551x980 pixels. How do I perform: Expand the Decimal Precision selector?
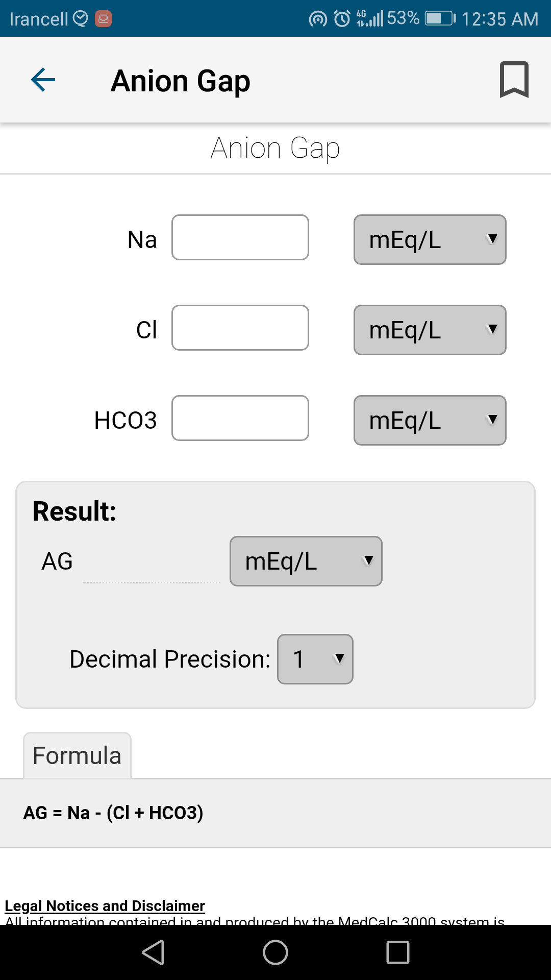coord(315,659)
